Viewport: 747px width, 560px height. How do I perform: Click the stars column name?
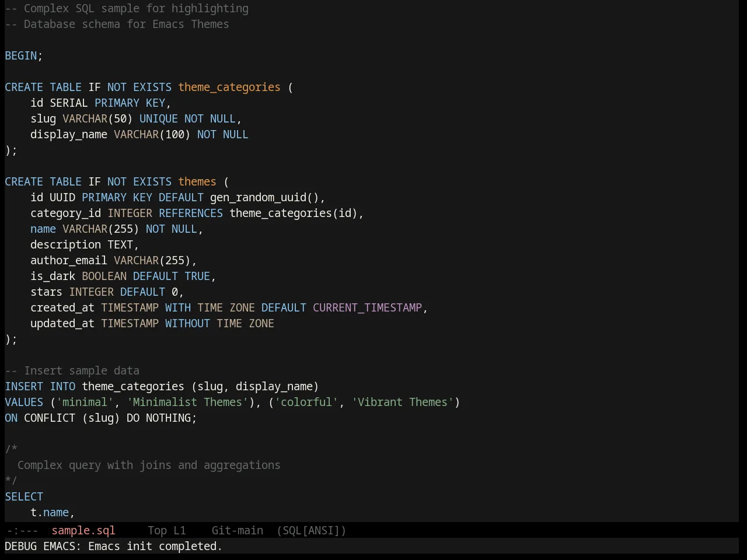pyautogui.click(x=47, y=292)
